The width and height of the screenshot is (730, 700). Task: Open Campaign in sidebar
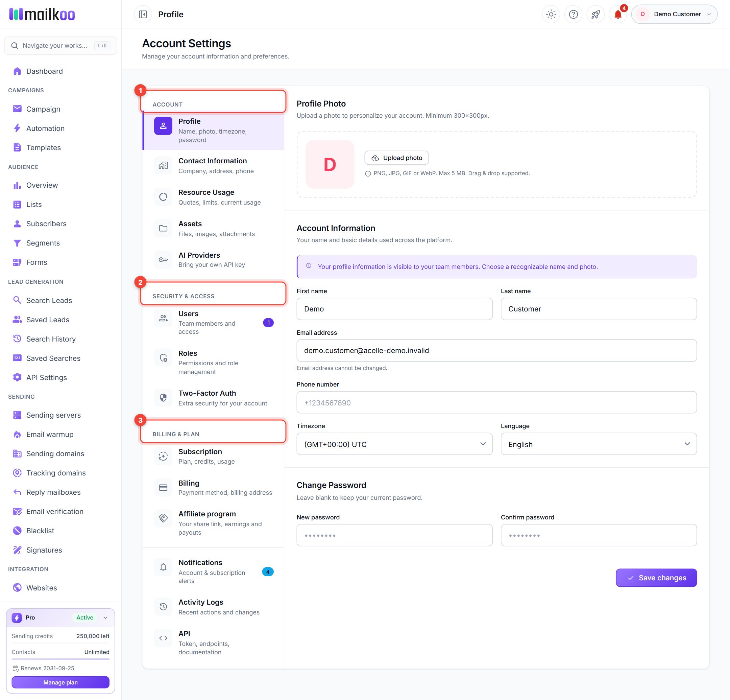click(x=43, y=109)
